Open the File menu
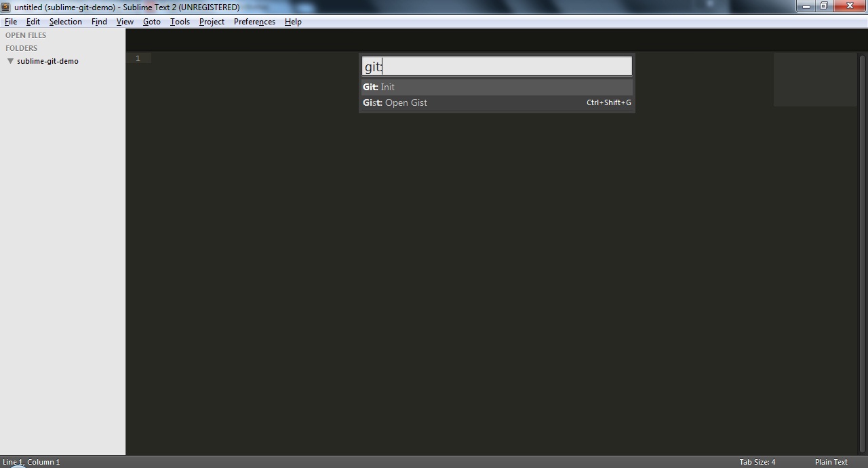Screen dimensions: 868x468 (x=10, y=21)
